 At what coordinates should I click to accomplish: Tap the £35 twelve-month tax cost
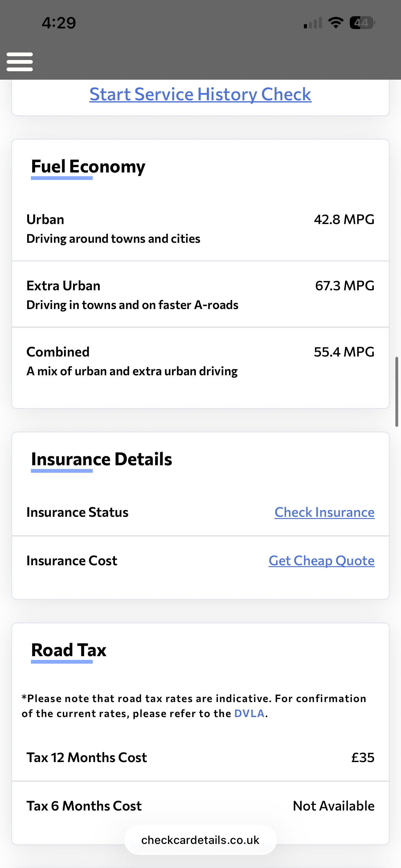[363, 757]
